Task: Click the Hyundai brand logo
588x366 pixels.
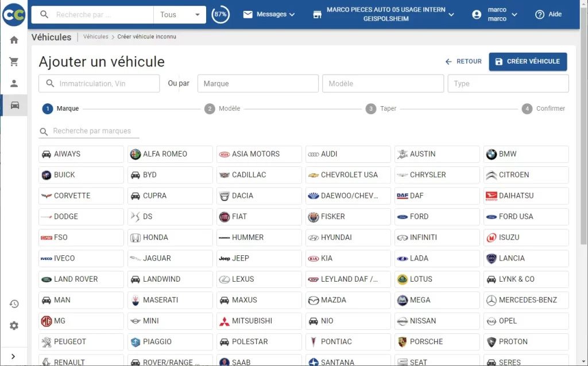Action: click(x=313, y=237)
